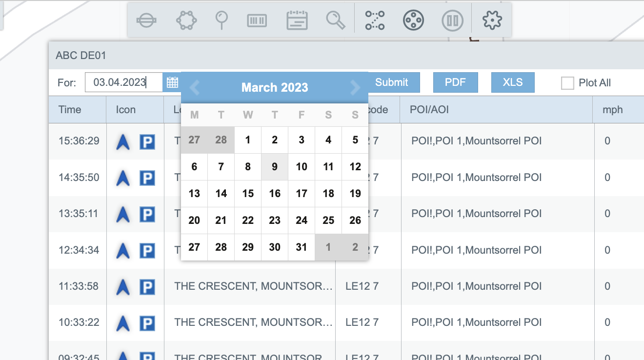Click the pause toolbar icon
Image resolution: width=644 pixels, height=360 pixels.
point(452,20)
